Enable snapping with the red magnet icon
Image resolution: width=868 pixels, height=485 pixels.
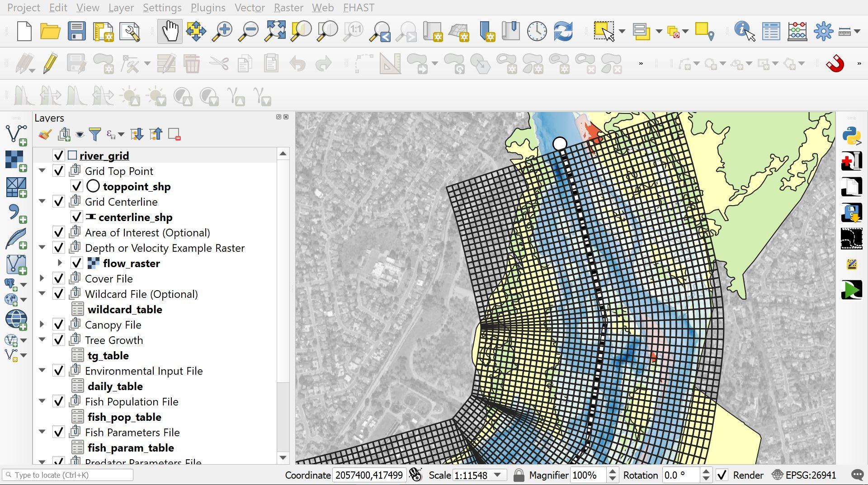click(x=835, y=63)
